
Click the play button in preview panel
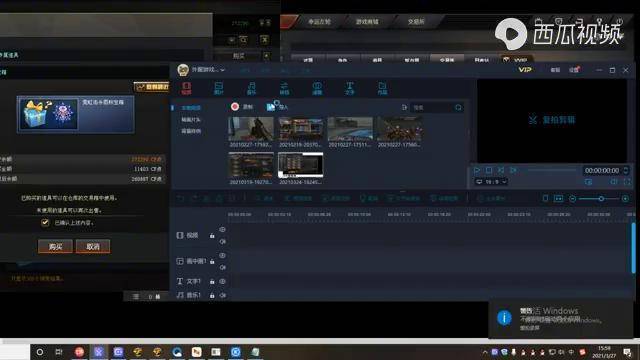click(477, 170)
